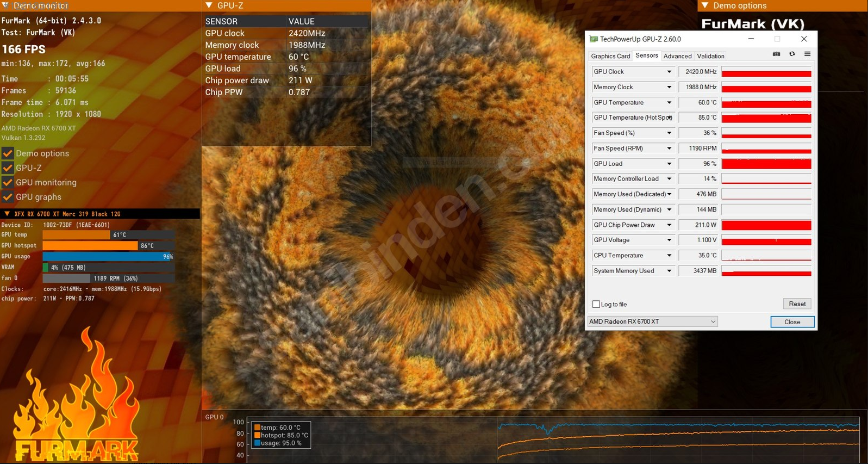Open the Memory Used (Dynamic) dropdown
Viewport: 868px width, 464px height.
[669, 209]
